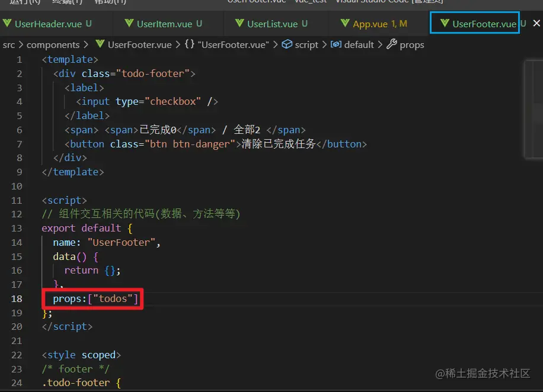Expand chevron after 'script' breadcrumb

click(x=324, y=45)
